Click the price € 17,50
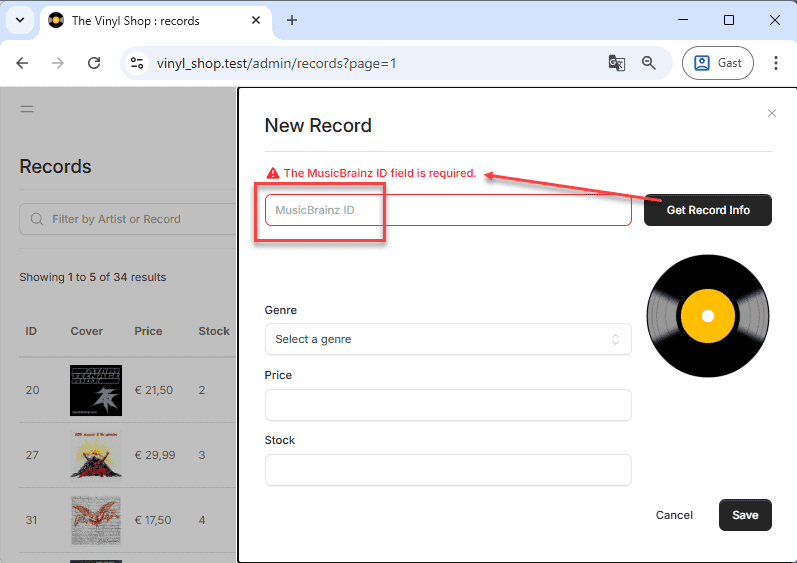The width and height of the screenshot is (797, 563). (152, 520)
